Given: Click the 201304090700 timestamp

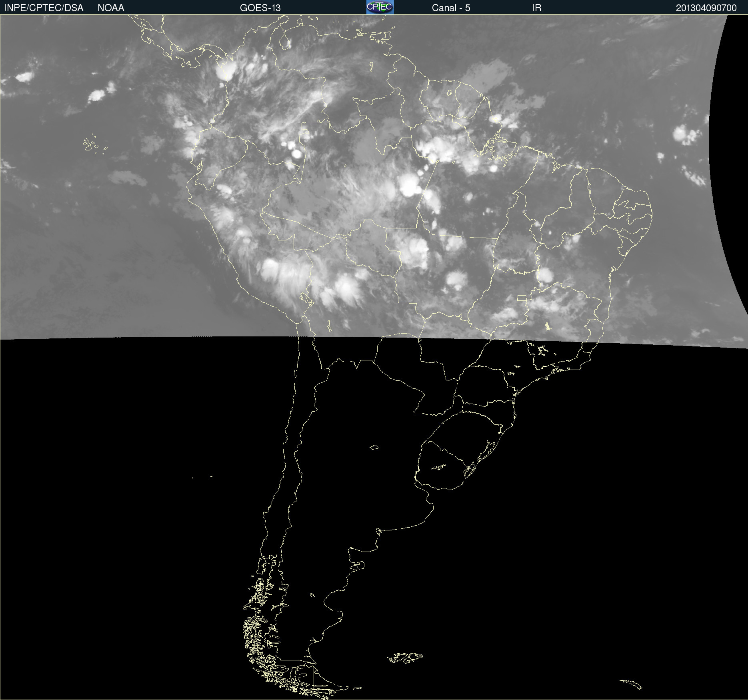Looking at the screenshot, I should (706, 8).
